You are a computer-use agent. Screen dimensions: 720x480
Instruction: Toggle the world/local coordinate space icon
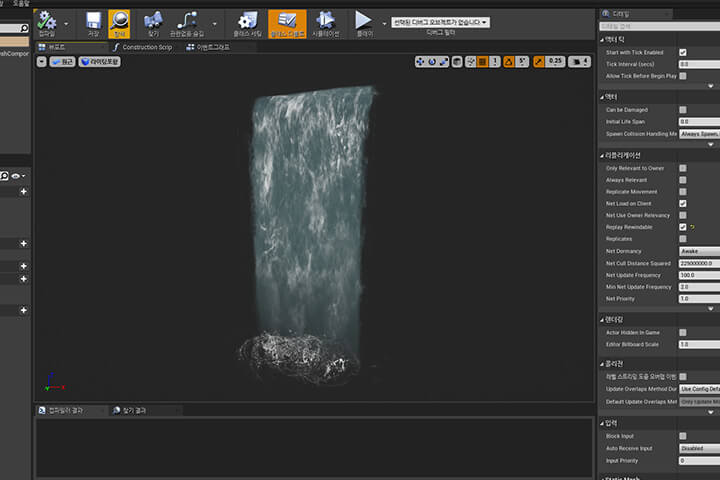click(x=457, y=62)
